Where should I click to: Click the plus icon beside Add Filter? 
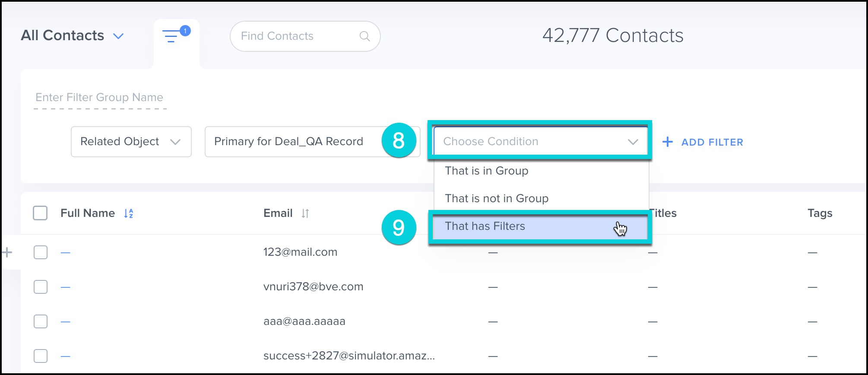coord(668,142)
